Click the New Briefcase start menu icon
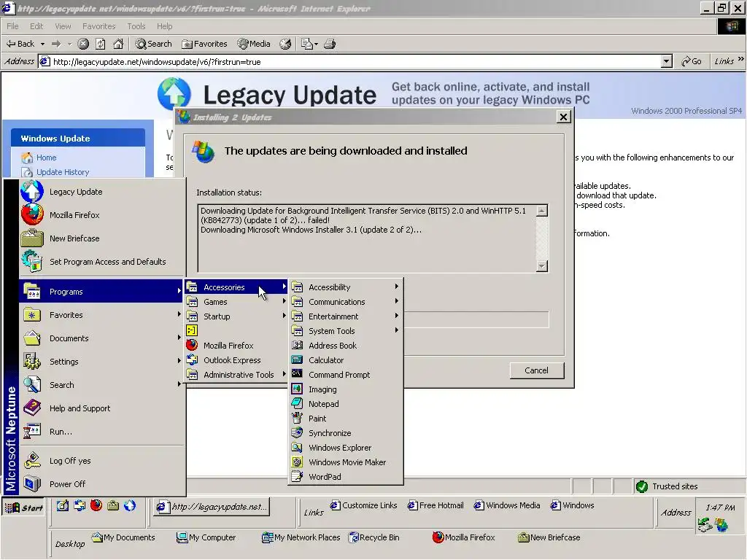747x560 pixels. pos(32,238)
